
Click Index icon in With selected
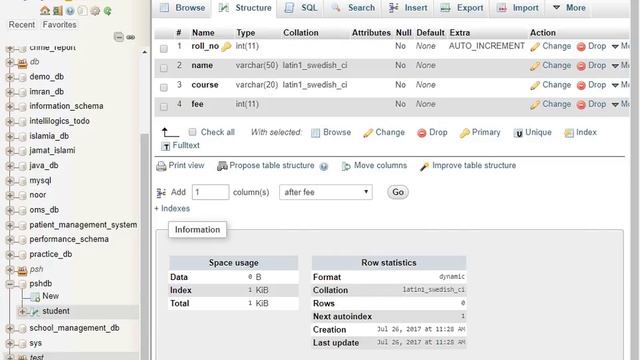click(569, 133)
